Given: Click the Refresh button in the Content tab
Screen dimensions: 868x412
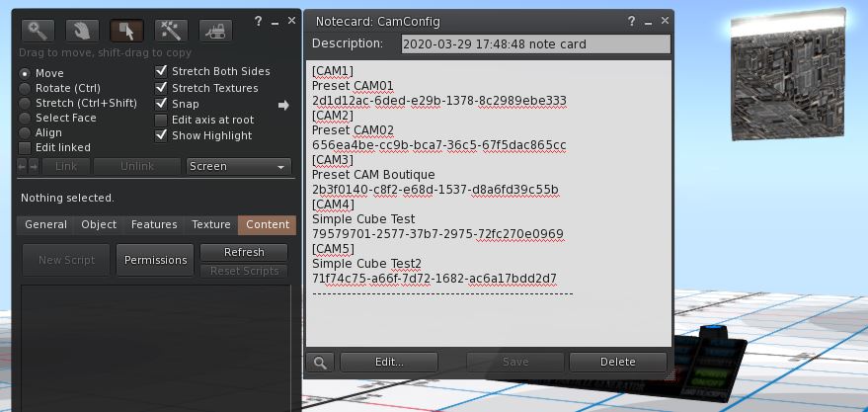Looking at the screenshot, I should click(x=244, y=252).
